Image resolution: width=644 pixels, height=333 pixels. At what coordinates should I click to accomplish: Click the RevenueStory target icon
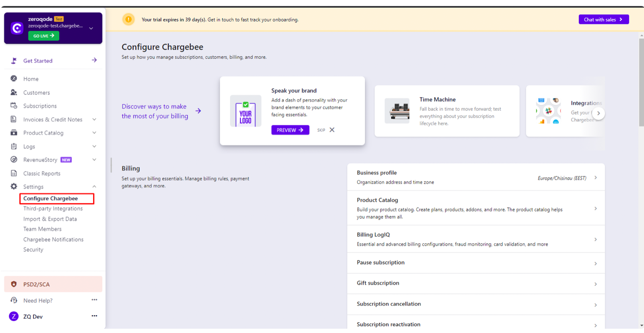14,160
